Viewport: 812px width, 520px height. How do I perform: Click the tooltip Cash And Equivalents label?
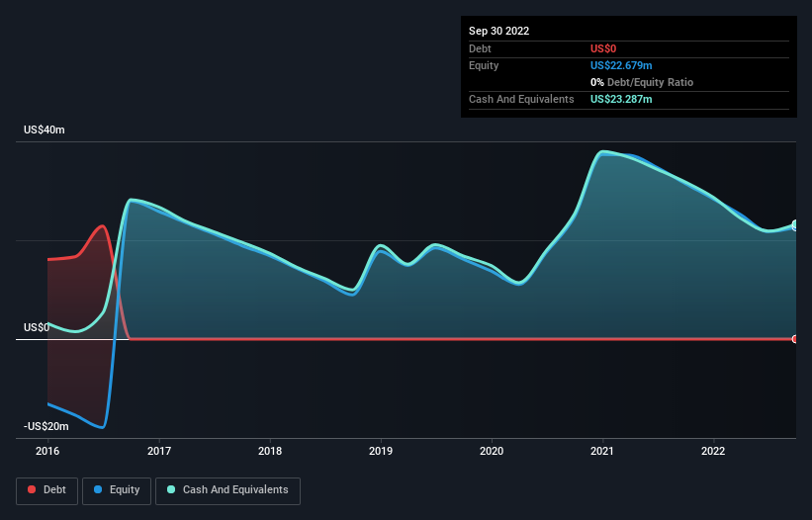point(521,99)
